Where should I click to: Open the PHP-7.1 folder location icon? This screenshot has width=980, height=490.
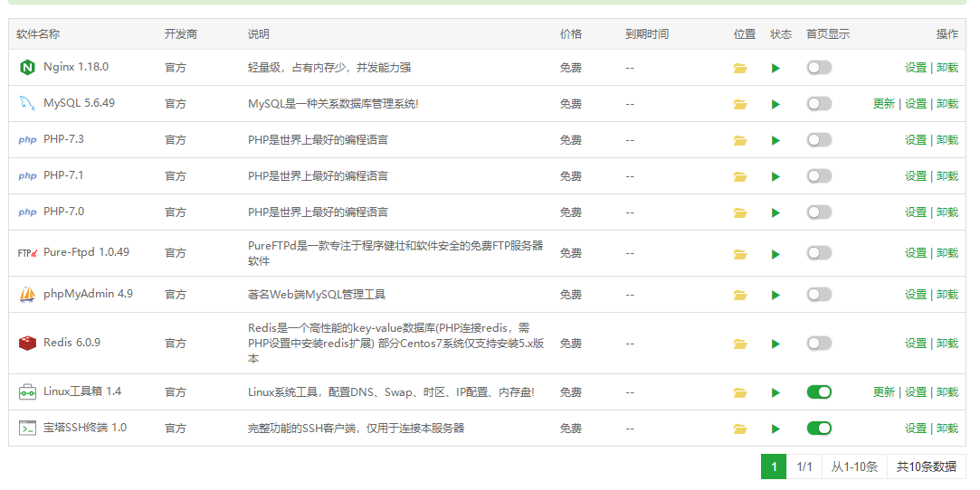pyautogui.click(x=740, y=176)
